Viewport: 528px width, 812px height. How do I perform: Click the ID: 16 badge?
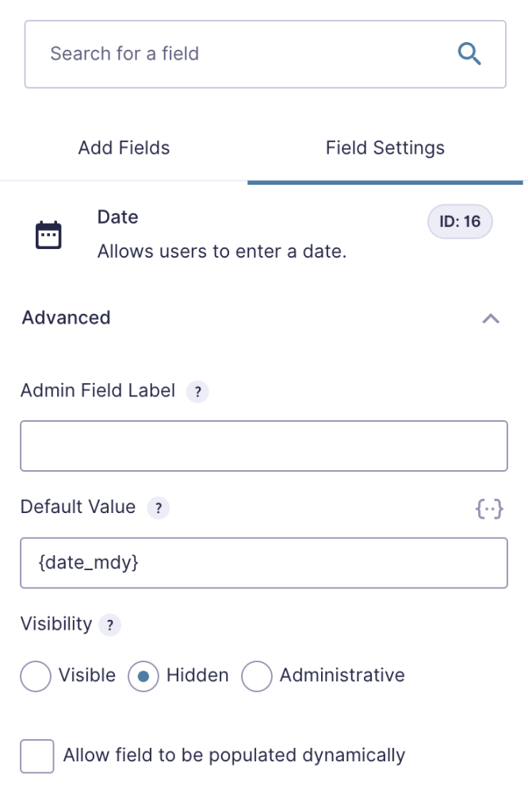click(460, 221)
